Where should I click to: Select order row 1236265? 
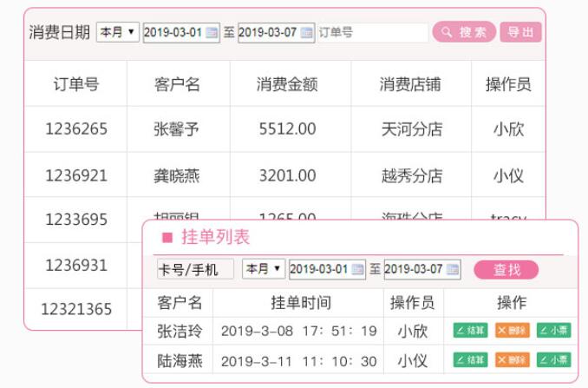[76, 129]
